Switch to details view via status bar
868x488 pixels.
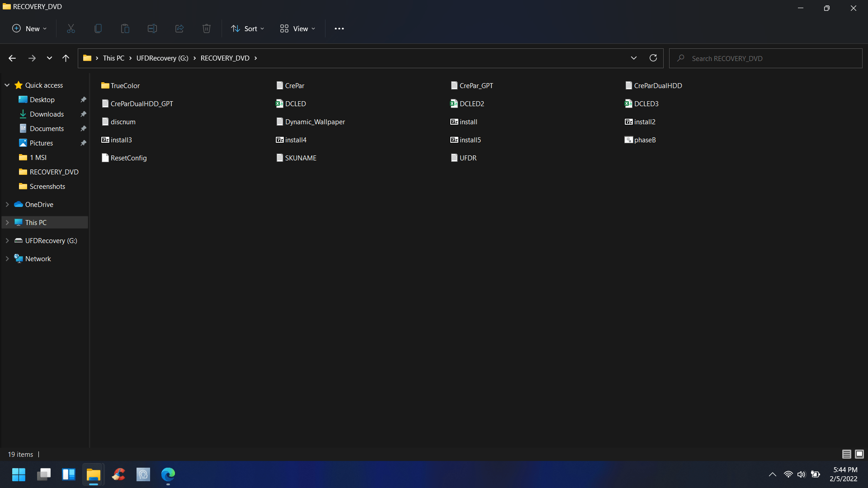pos(846,454)
